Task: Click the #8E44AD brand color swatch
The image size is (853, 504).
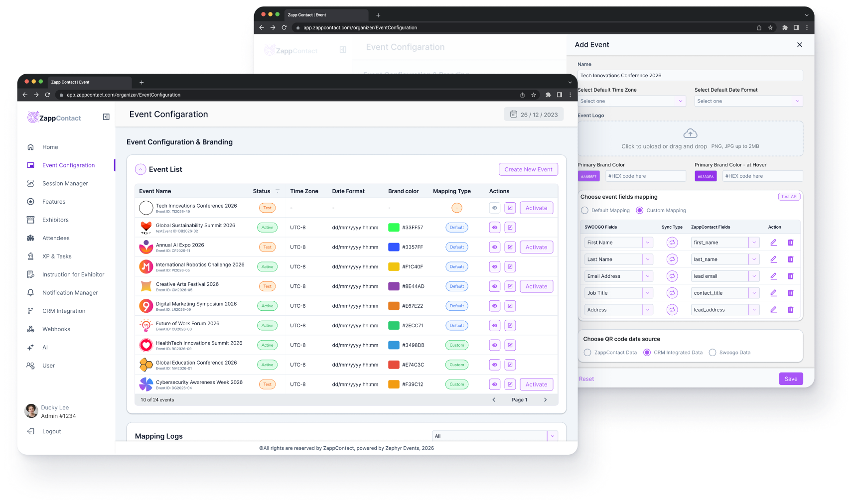Action: [394, 286]
